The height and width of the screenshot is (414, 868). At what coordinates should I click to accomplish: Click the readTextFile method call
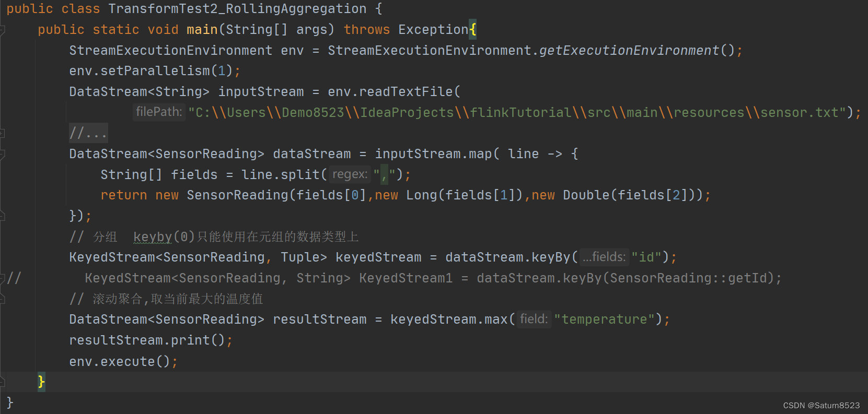click(x=406, y=92)
